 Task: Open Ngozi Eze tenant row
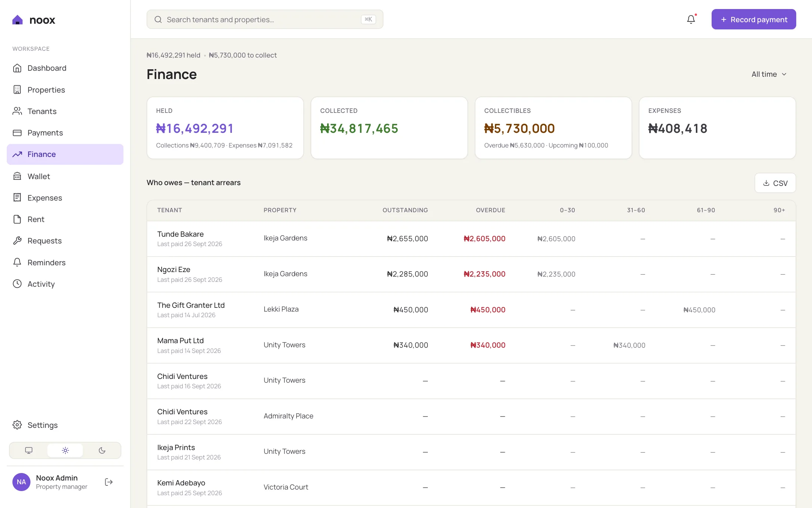tap(471, 274)
